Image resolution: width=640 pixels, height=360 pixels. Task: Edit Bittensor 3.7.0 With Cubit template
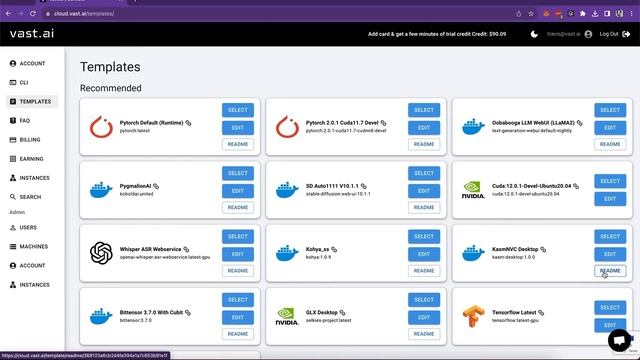tap(238, 318)
